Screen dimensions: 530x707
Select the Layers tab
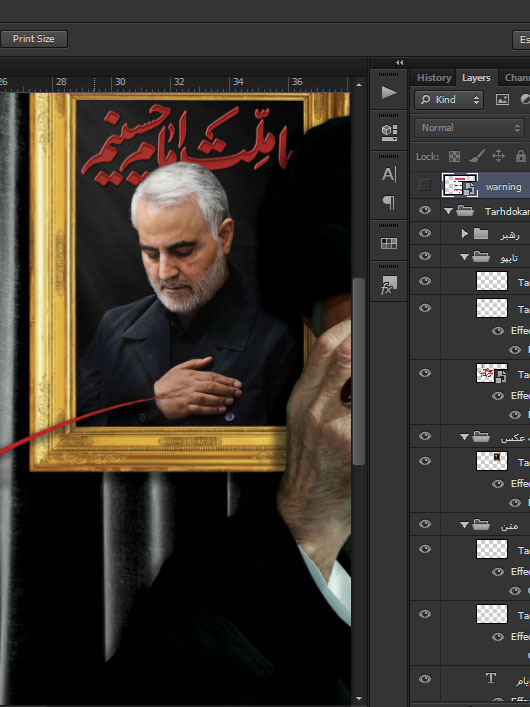(476, 78)
